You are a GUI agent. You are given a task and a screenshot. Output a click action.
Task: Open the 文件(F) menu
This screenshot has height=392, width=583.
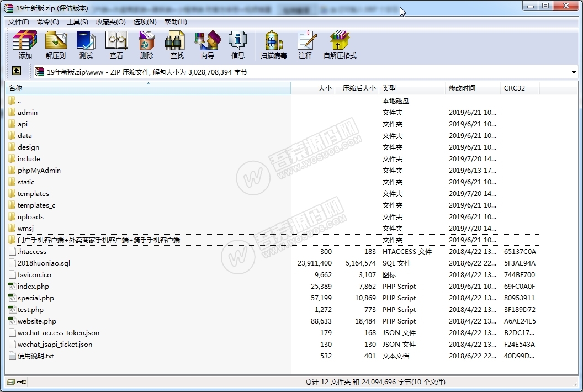19,22
